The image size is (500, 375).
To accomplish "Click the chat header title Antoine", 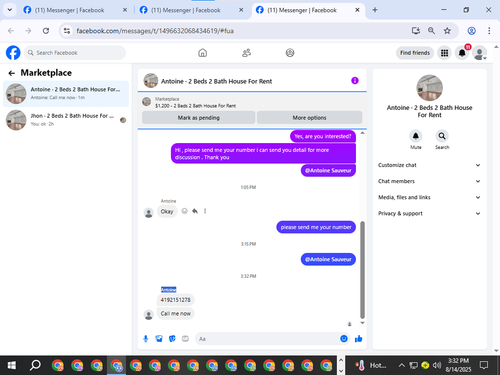I will point(216,81).
